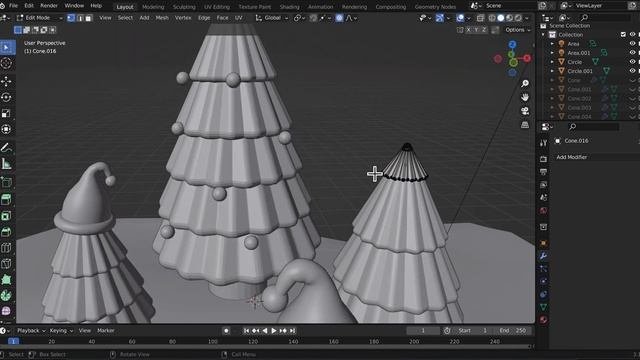Select the Extrude Region tool
The height and width of the screenshot is (360, 640).
point(6,200)
